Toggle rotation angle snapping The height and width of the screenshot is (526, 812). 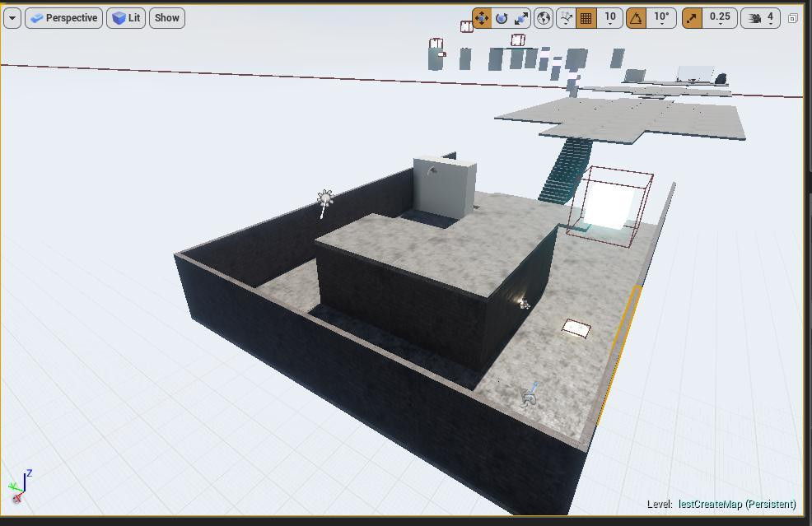point(636,18)
